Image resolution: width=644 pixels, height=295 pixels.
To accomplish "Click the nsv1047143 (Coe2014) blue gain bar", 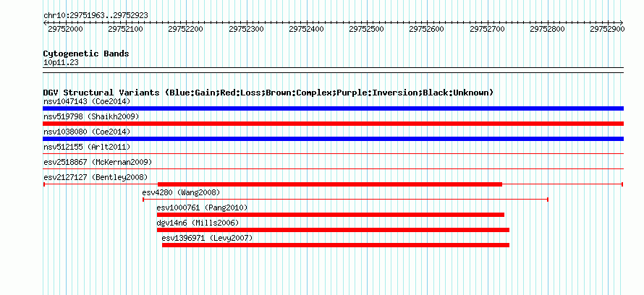I will click(x=333, y=108).
